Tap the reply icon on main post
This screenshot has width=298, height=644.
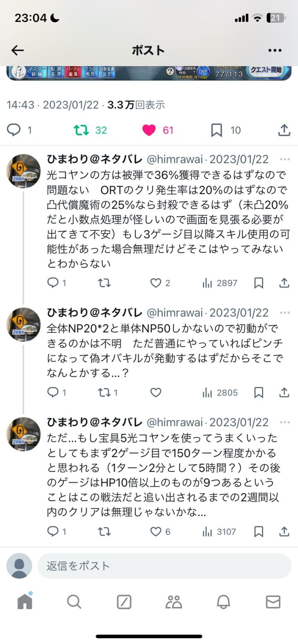coord(14,130)
